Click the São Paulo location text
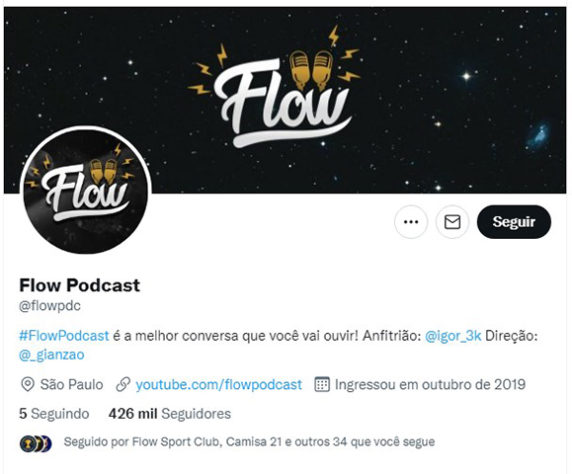 coord(72,385)
